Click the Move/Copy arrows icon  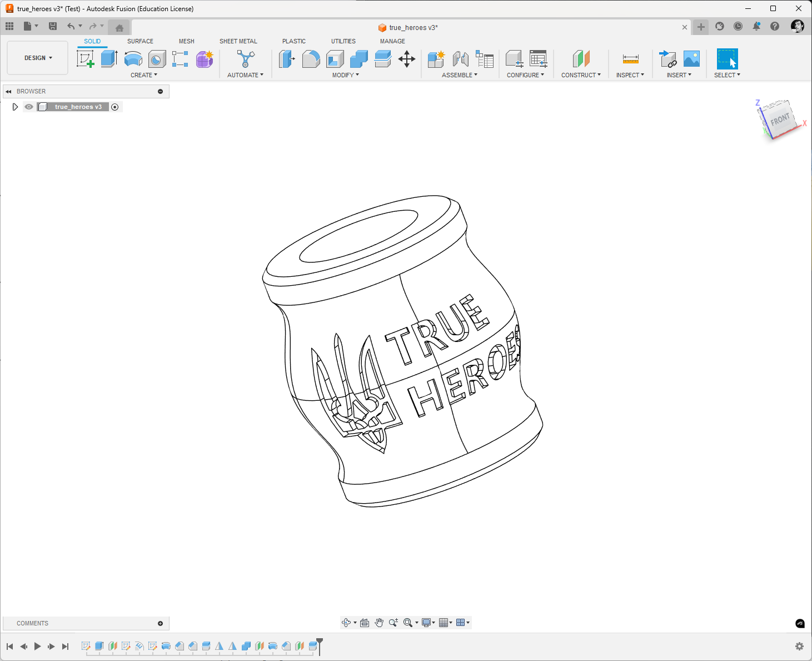[x=407, y=58]
